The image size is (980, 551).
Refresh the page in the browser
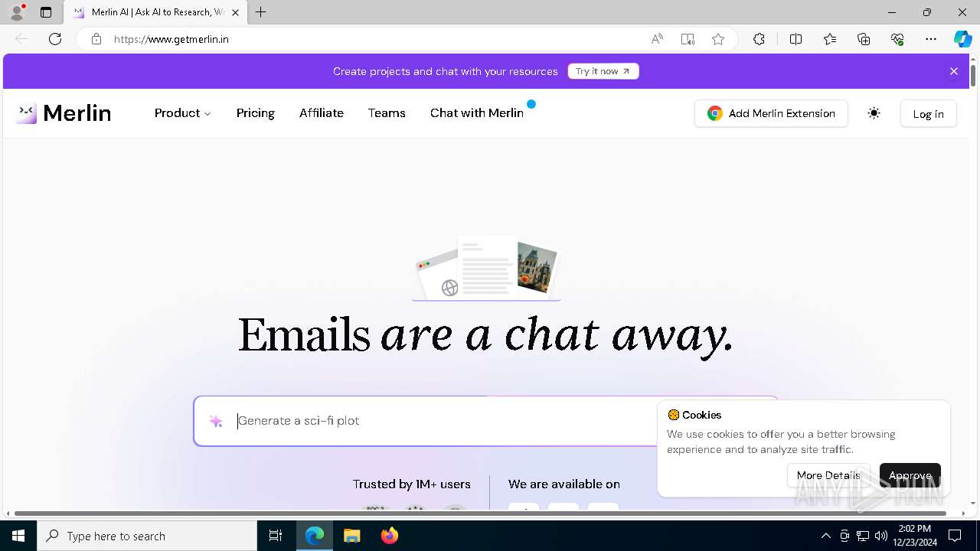(55, 39)
